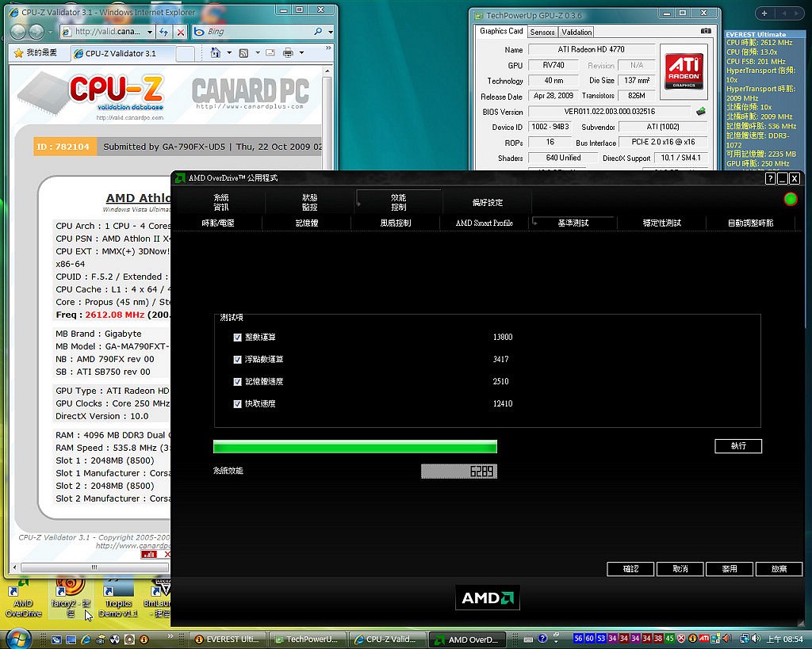Uncheck the 記憶體速度 test checkbox
Screen dimensions: 812x649
coord(237,382)
